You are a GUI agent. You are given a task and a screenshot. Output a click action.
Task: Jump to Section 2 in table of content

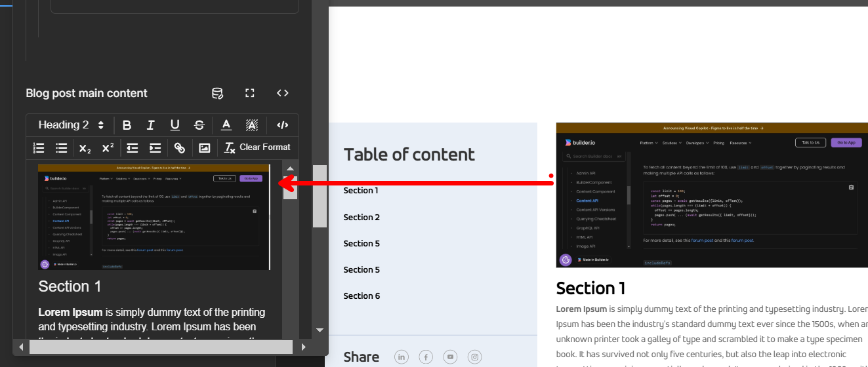point(362,217)
